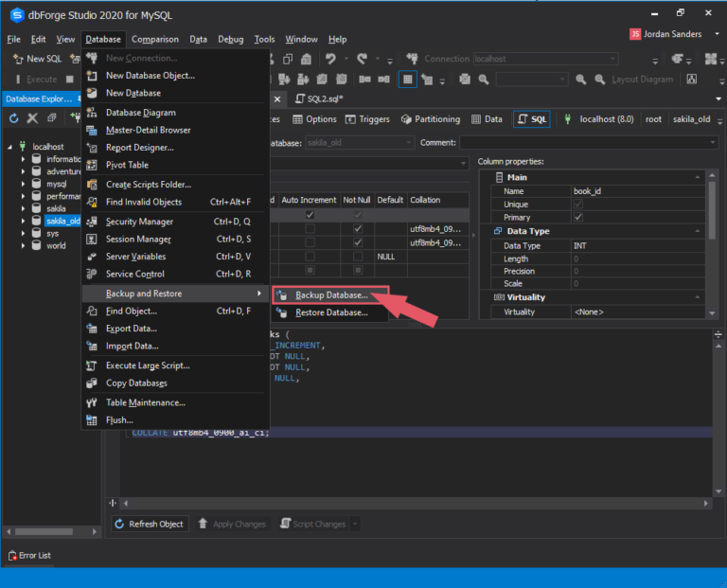Open Security Manager from the menu

139,222
